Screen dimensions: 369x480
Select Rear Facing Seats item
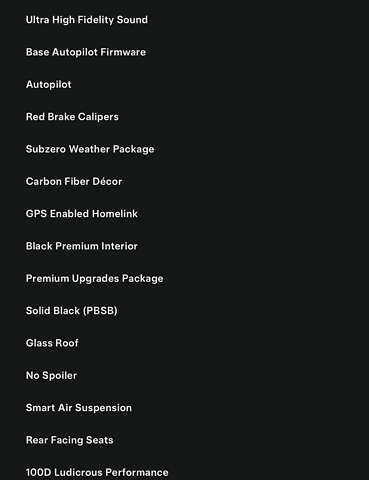pos(70,440)
